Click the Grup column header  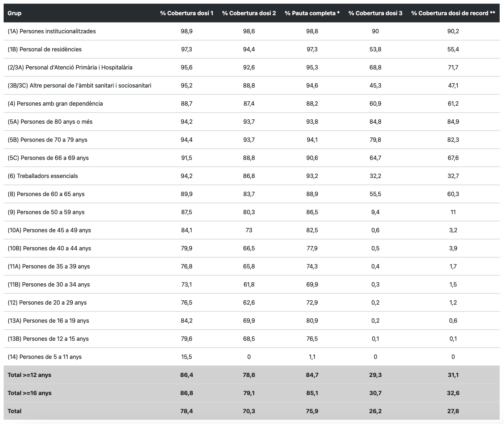(x=14, y=13)
